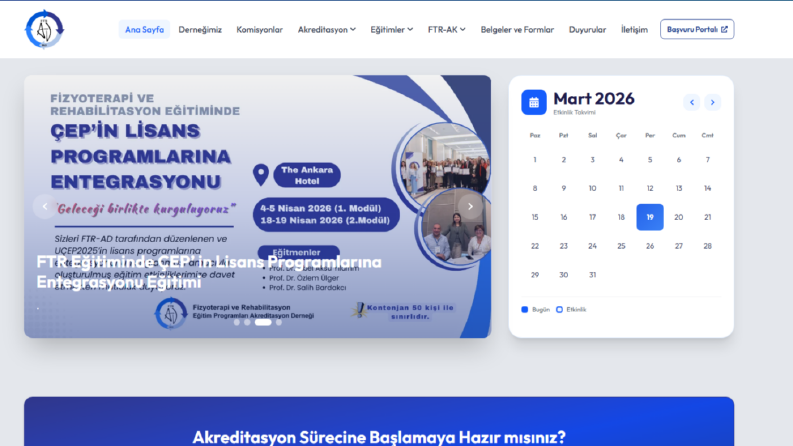Select day 20 in calendar
Screen dimensions: 793x446
tap(679, 217)
